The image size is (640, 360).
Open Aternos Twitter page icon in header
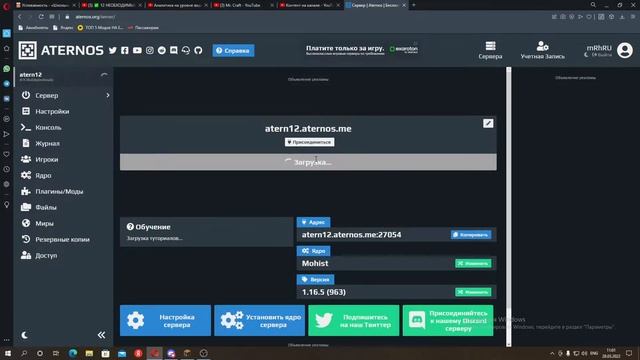(113, 51)
